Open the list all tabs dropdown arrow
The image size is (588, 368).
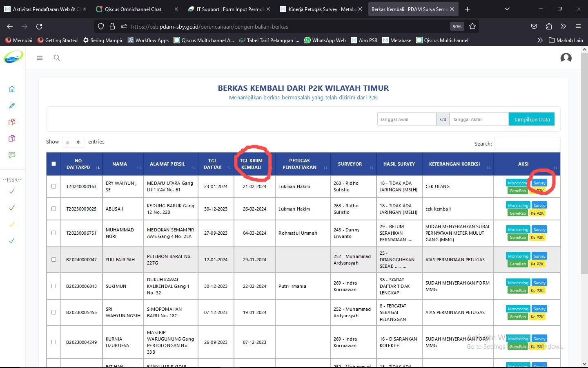[x=507, y=9]
